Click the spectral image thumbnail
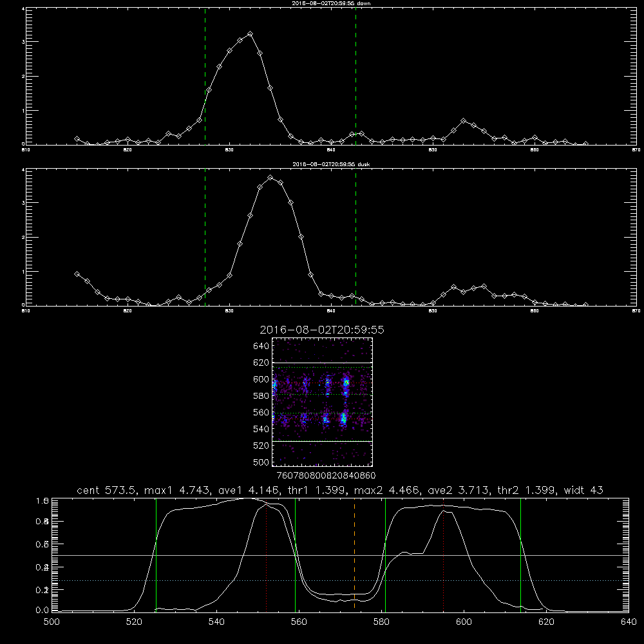Image resolution: width=644 pixels, height=644 pixels. [x=323, y=402]
